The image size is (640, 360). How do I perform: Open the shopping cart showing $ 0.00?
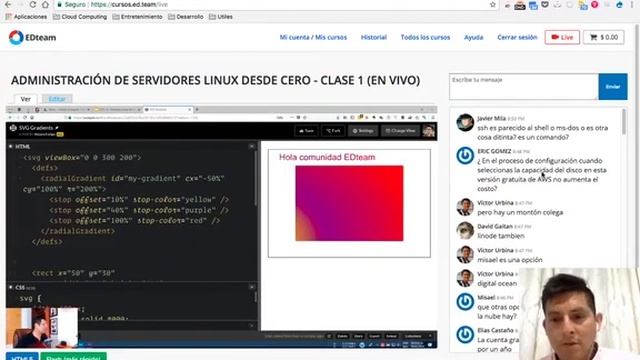(x=603, y=37)
